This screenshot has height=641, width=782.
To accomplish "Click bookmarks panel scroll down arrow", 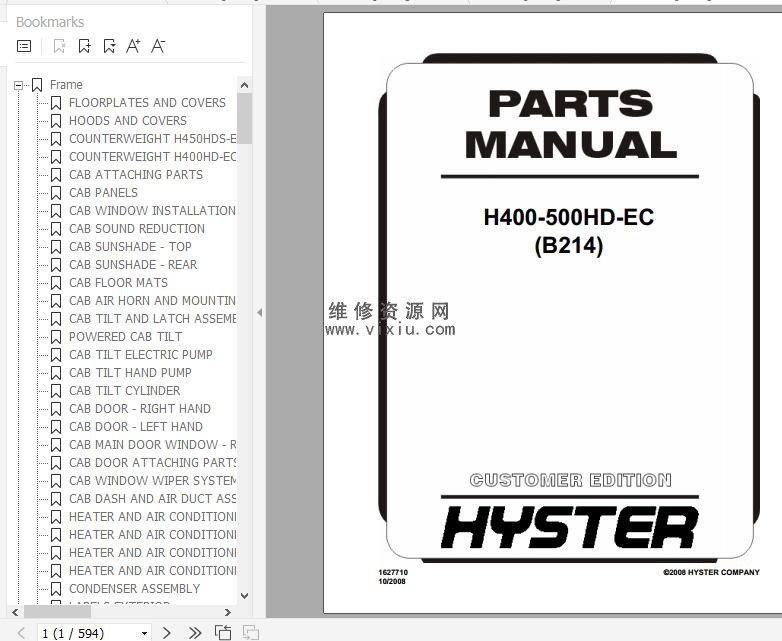I will [244, 596].
